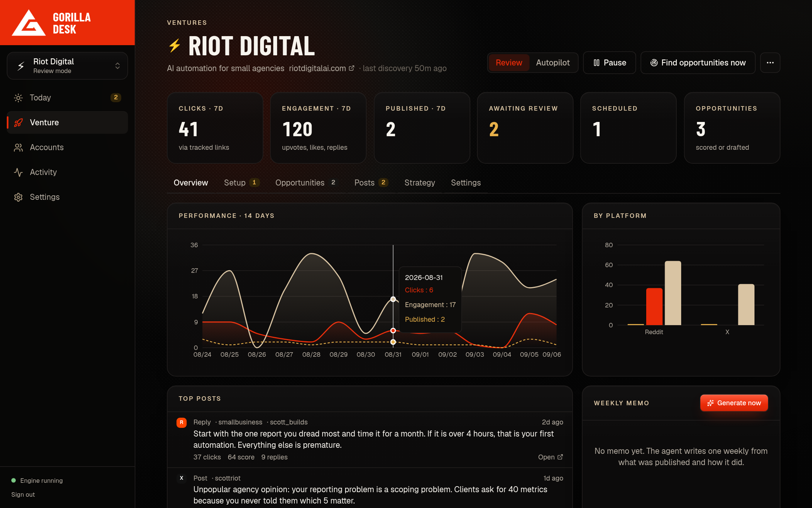Click the Opportunities stat card
This screenshot has width=812, height=508.
tap(732, 128)
